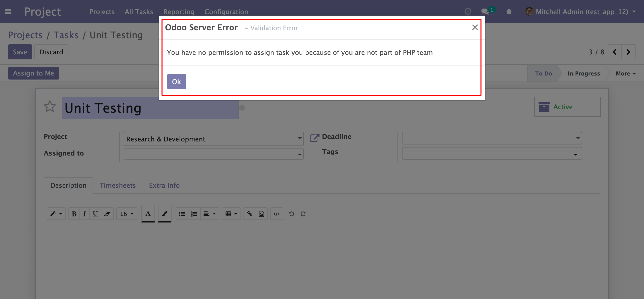Open font size 16 dropdown
The image size is (644, 299).
pos(127,214)
